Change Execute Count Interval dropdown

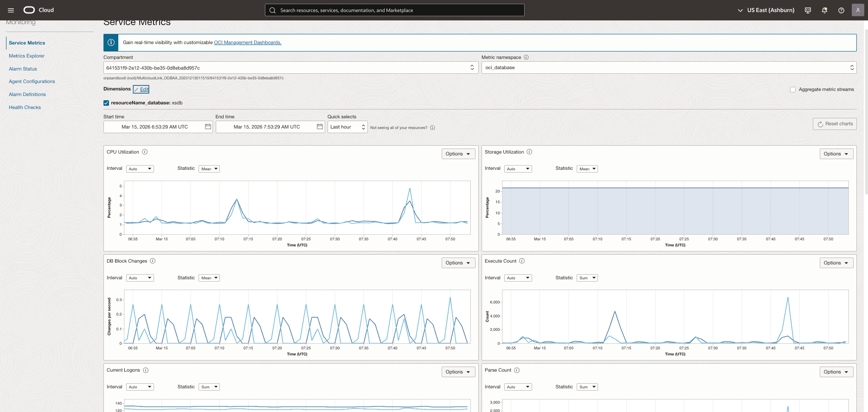[518, 278]
